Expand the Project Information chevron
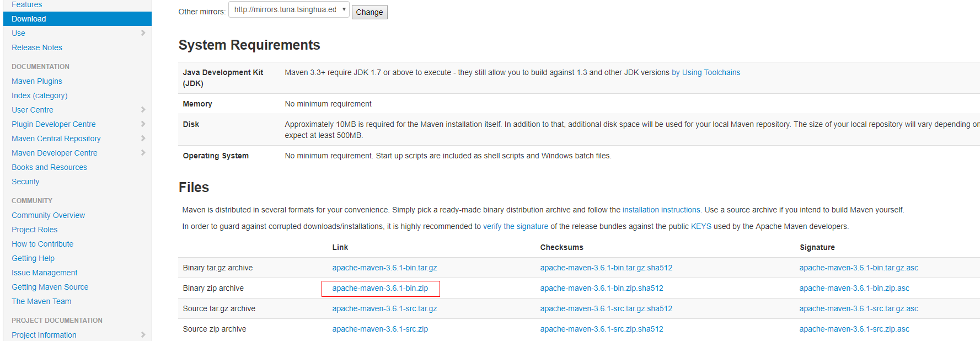 (x=143, y=335)
